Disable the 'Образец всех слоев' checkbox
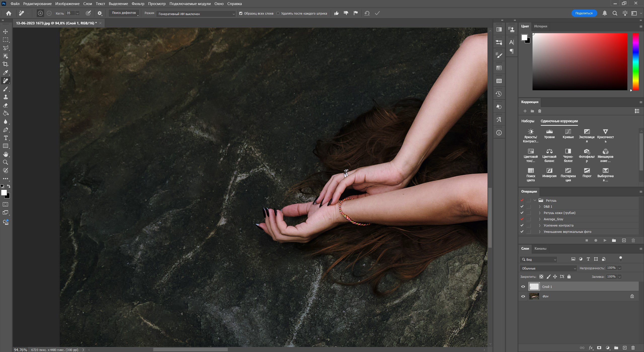 pos(241,13)
